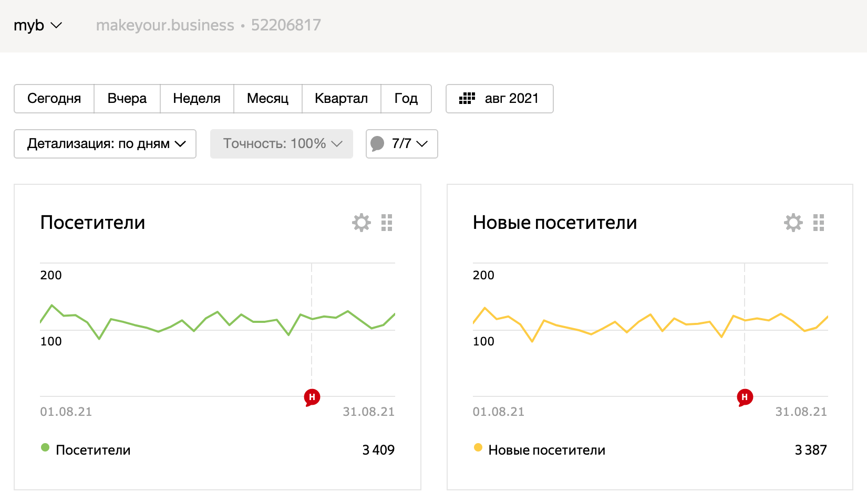Screen dimensions: 867x504
Task: Expand the Точность: 100% dropdown
Action: (x=282, y=144)
